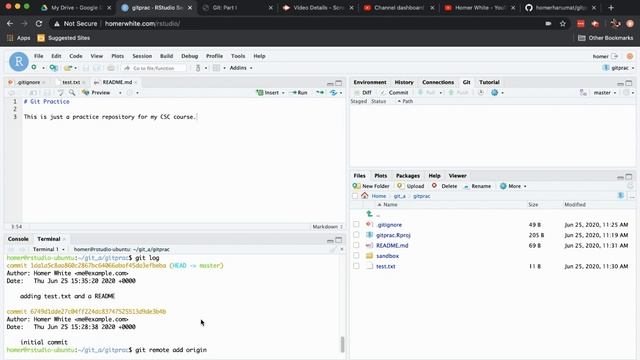Switch to the My Drive browser tab
The height and width of the screenshot is (360, 640).
point(76,8)
